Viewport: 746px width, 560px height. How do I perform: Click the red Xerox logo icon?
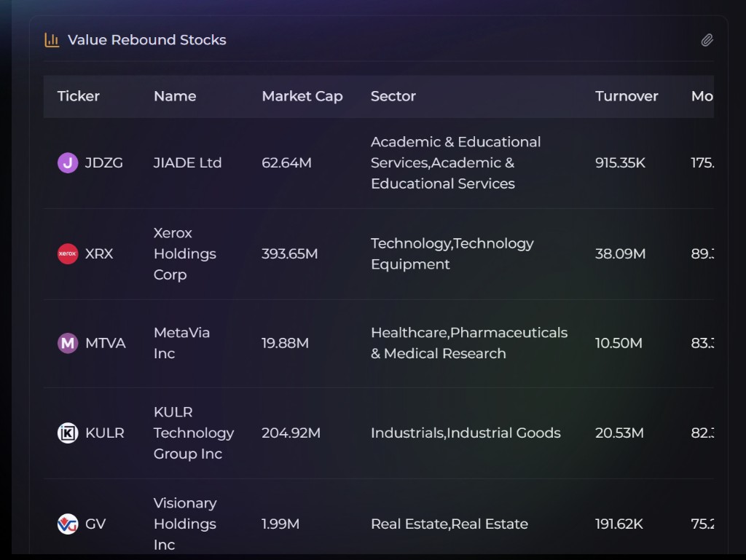click(68, 254)
